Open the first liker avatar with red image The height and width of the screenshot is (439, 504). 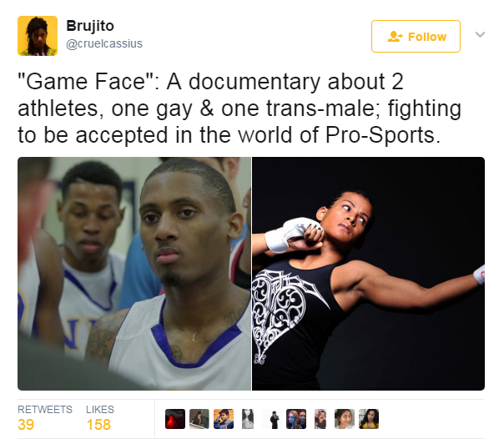tap(175, 419)
